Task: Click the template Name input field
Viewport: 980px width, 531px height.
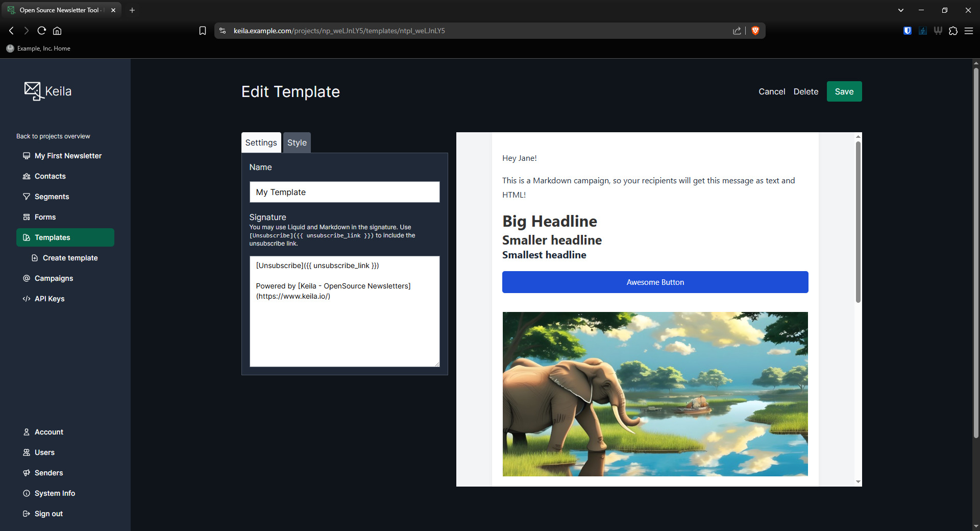Action: pos(344,192)
